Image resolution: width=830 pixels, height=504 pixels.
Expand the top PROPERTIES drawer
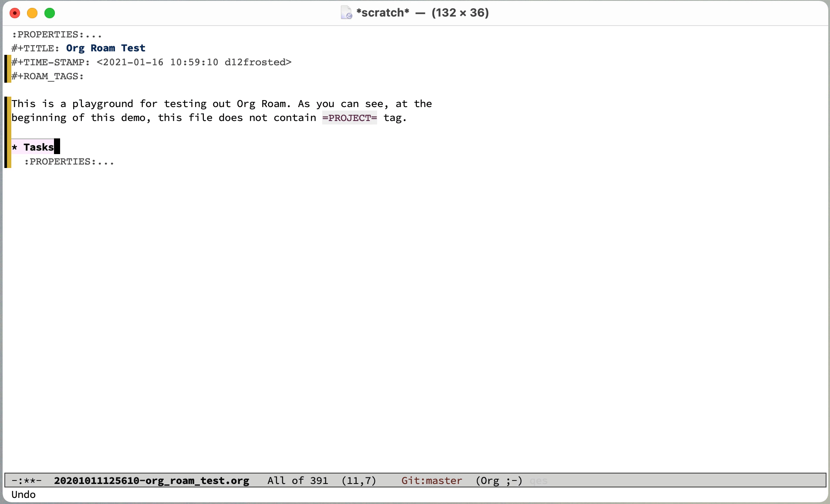[57, 34]
